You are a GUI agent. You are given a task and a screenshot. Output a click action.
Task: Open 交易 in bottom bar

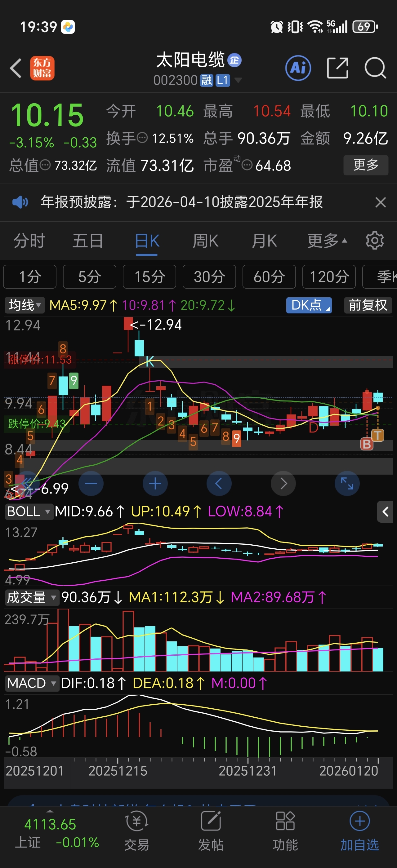(x=136, y=831)
